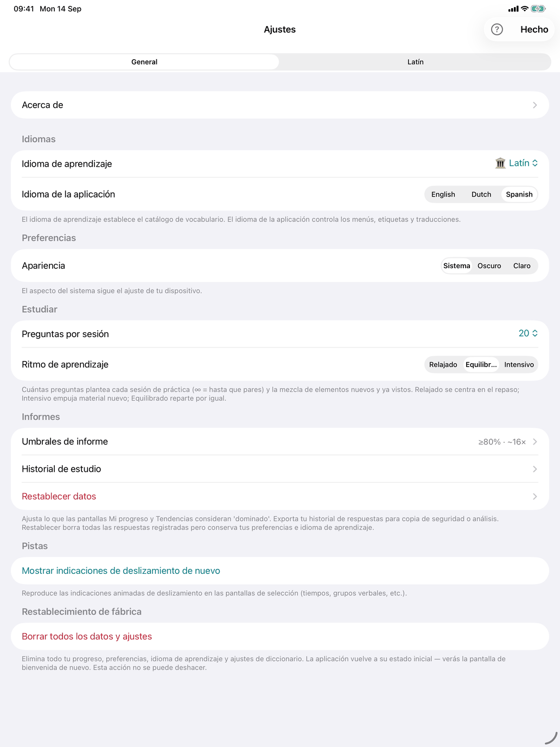Viewport: 560px width, 747px height.
Task: Open the Acerca de chevron
Action: click(534, 105)
